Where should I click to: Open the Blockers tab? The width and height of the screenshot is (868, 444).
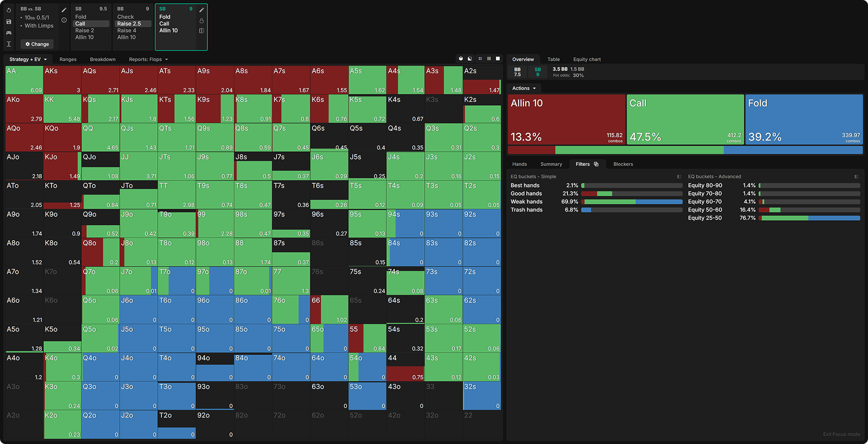[x=623, y=164]
